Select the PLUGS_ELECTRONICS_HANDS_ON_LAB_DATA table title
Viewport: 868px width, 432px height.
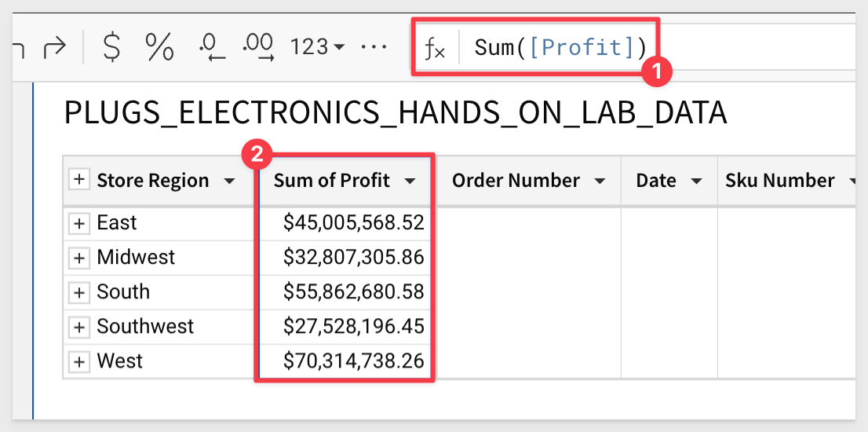point(396,114)
